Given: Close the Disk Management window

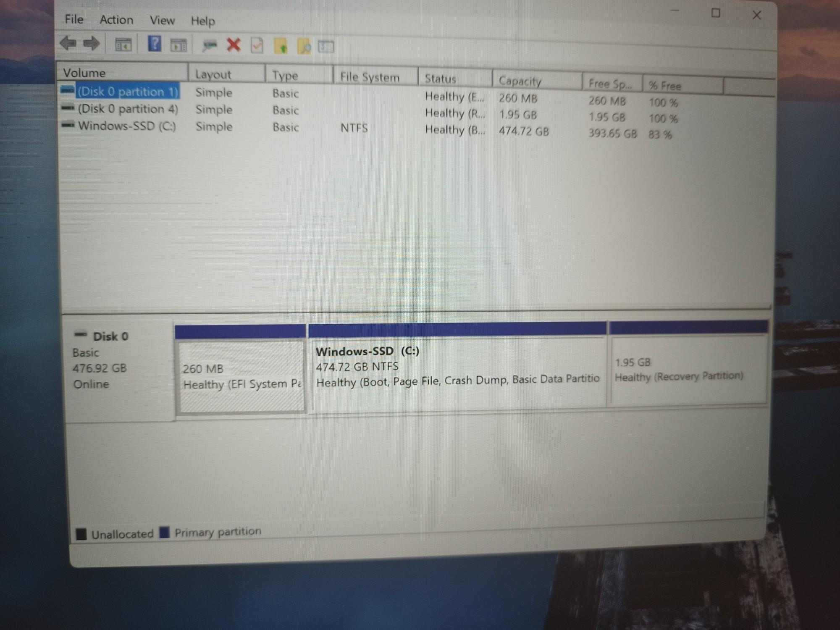Looking at the screenshot, I should (x=756, y=15).
